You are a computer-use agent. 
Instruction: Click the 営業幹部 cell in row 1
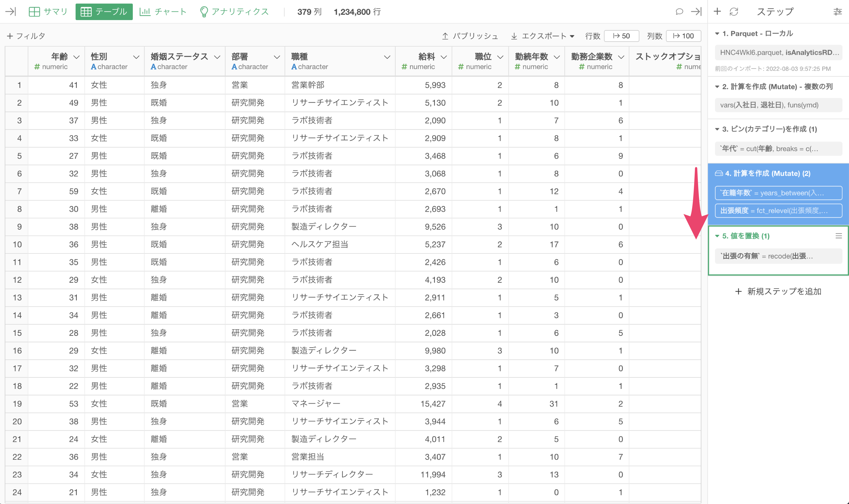pos(340,85)
